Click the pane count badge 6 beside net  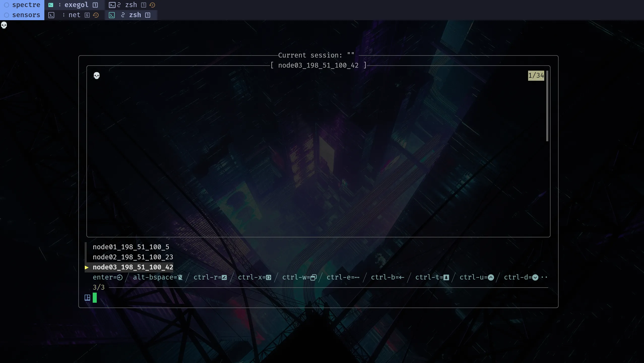coord(87,15)
